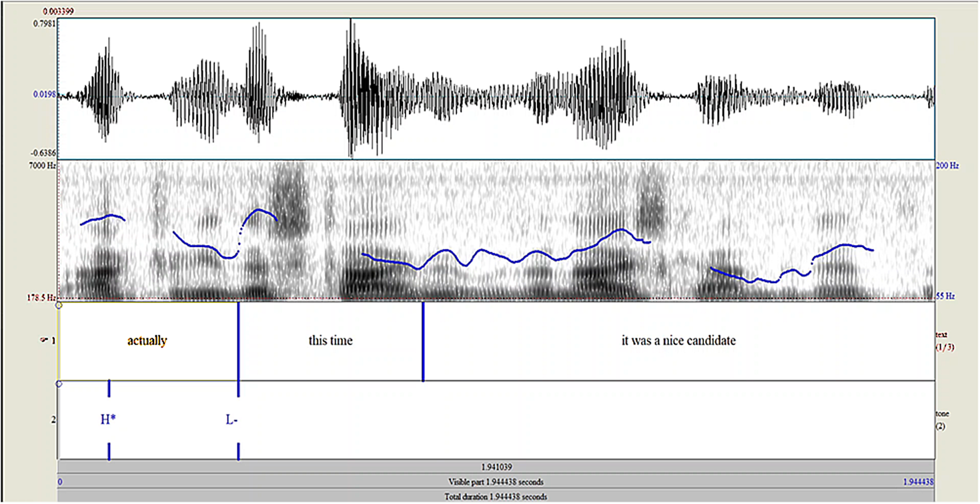The width and height of the screenshot is (980, 504).
Task: Select the H* point label on tone tier
Action: click(x=109, y=420)
